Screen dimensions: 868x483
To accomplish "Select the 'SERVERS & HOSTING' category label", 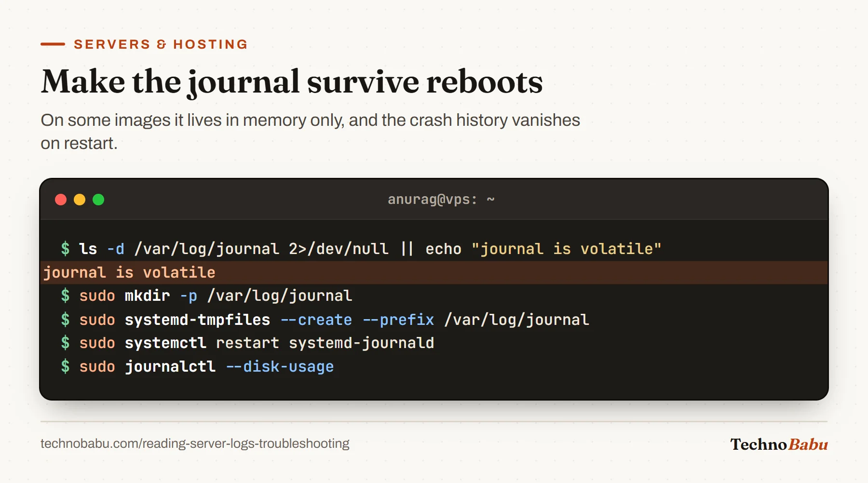I will click(x=161, y=44).
